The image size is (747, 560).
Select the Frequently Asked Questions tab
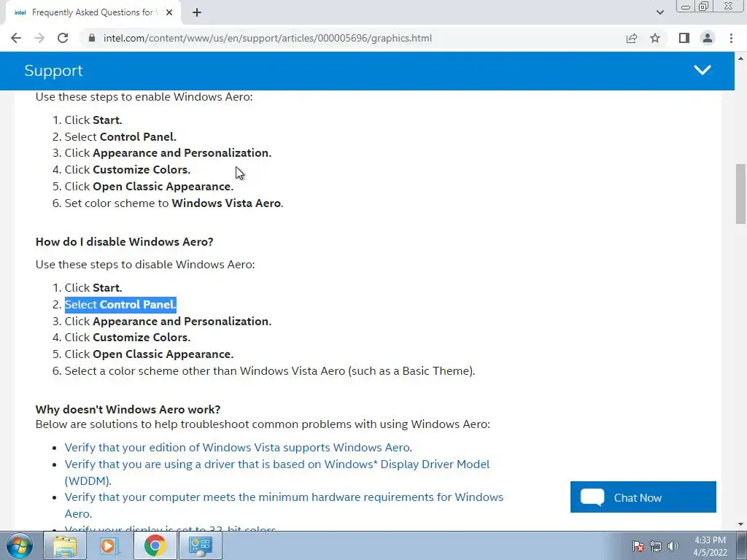[x=93, y=12]
